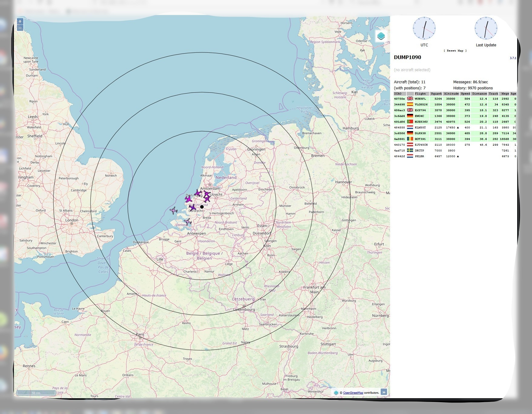Sort aircraft table by Distance column

[x=479, y=94]
